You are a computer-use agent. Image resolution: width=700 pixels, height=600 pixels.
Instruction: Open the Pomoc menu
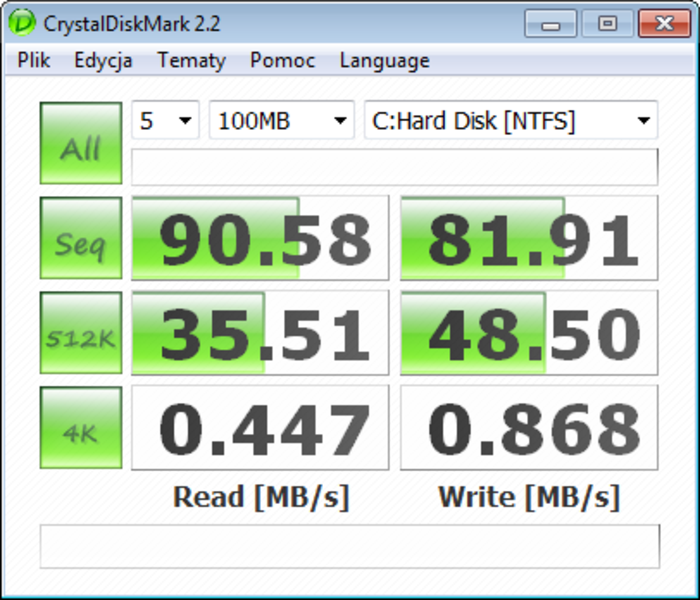coord(283,60)
